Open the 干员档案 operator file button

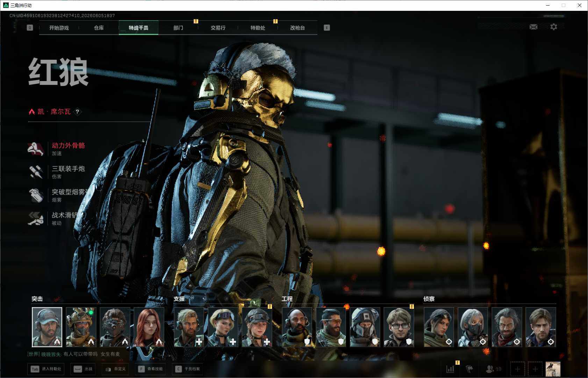tap(187, 369)
